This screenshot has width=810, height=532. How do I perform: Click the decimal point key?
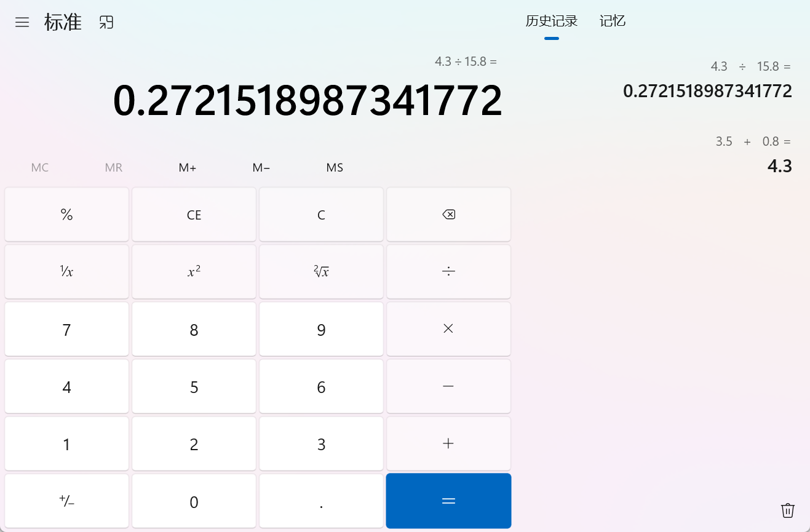321,501
